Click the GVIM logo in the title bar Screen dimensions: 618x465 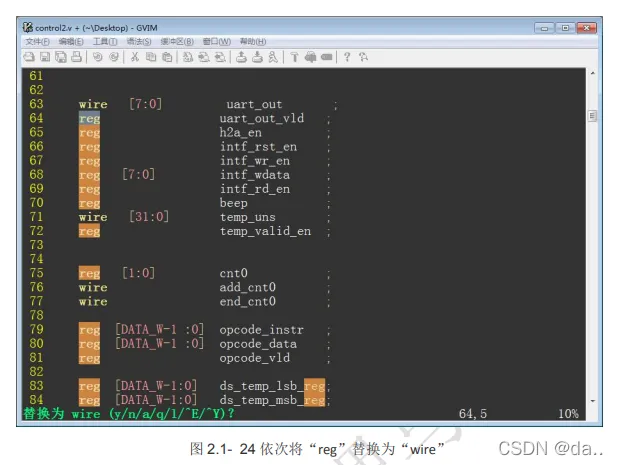pos(28,28)
